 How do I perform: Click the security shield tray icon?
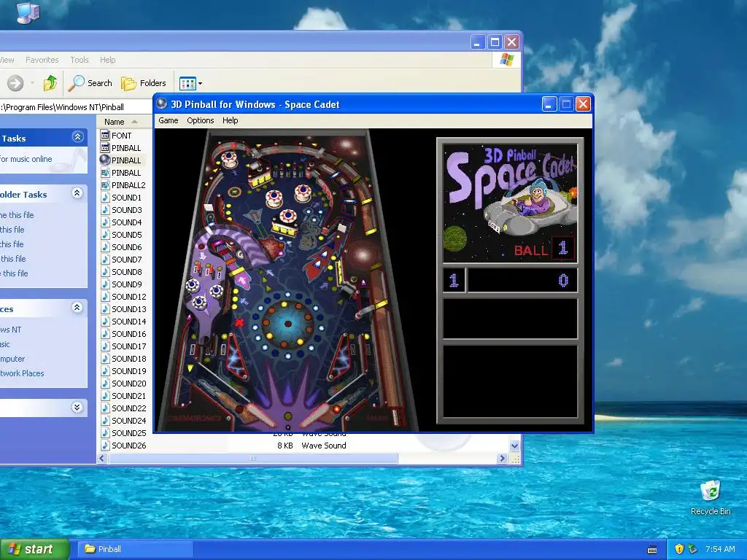pyautogui.click(x=679, y=549)
